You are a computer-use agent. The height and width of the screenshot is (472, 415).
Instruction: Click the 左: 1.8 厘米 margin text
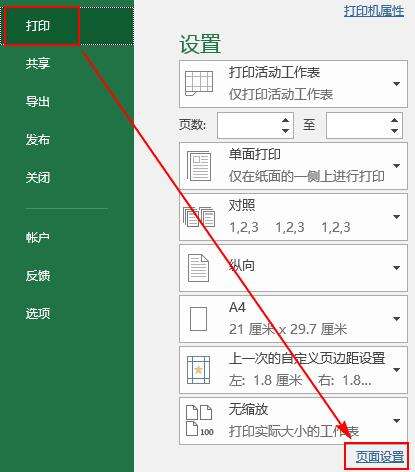click(265, 380)
